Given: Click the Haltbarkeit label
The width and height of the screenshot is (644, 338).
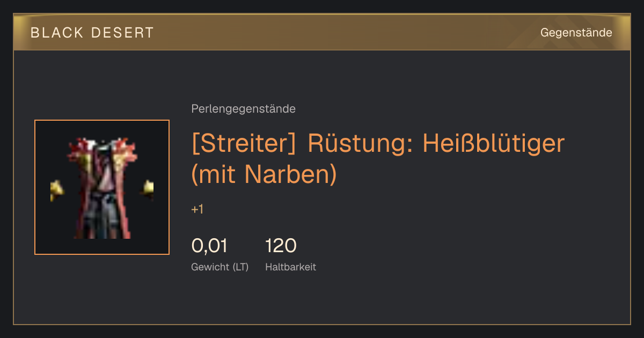Looking at the screenshot, I should pos(290,267).
